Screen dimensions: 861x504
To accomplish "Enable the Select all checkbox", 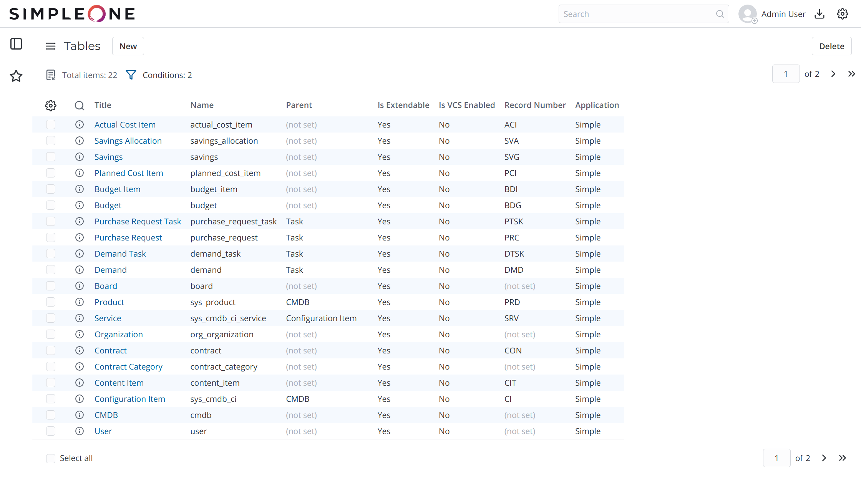I will pos(50,458).
